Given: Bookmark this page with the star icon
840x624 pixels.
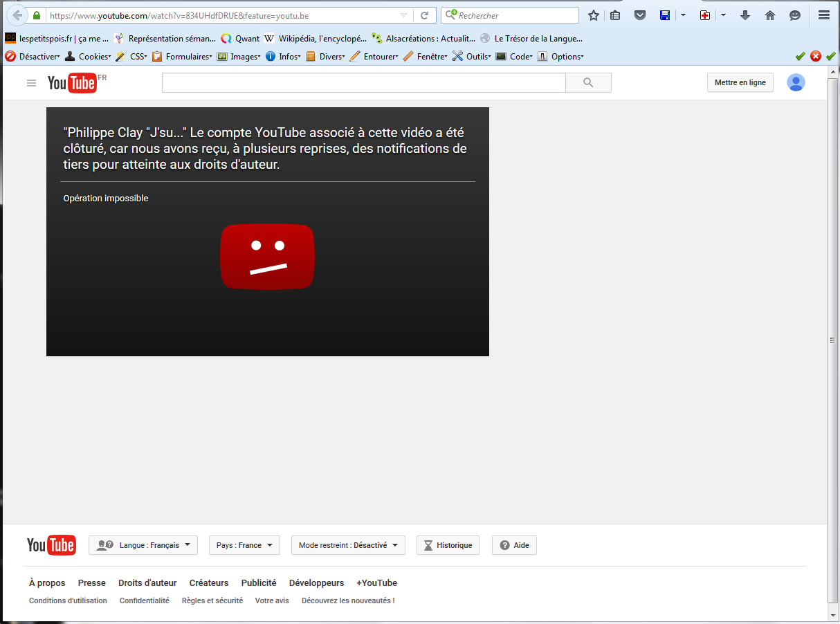Looking at the screenshot, I should click(x=593, y=15).
